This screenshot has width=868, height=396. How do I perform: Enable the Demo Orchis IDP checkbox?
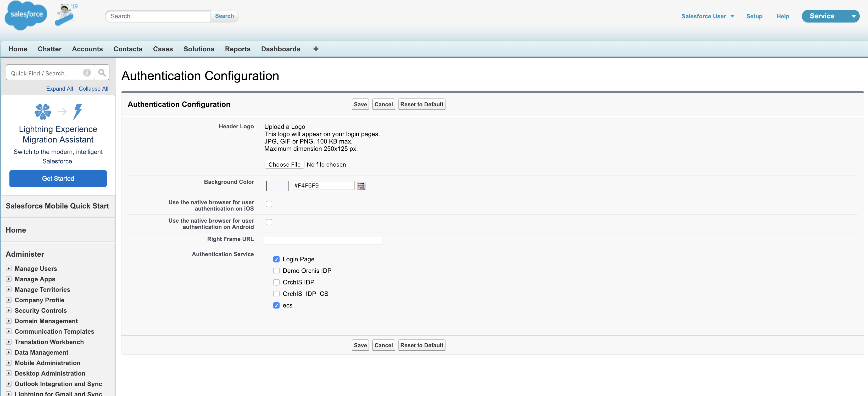276,270
